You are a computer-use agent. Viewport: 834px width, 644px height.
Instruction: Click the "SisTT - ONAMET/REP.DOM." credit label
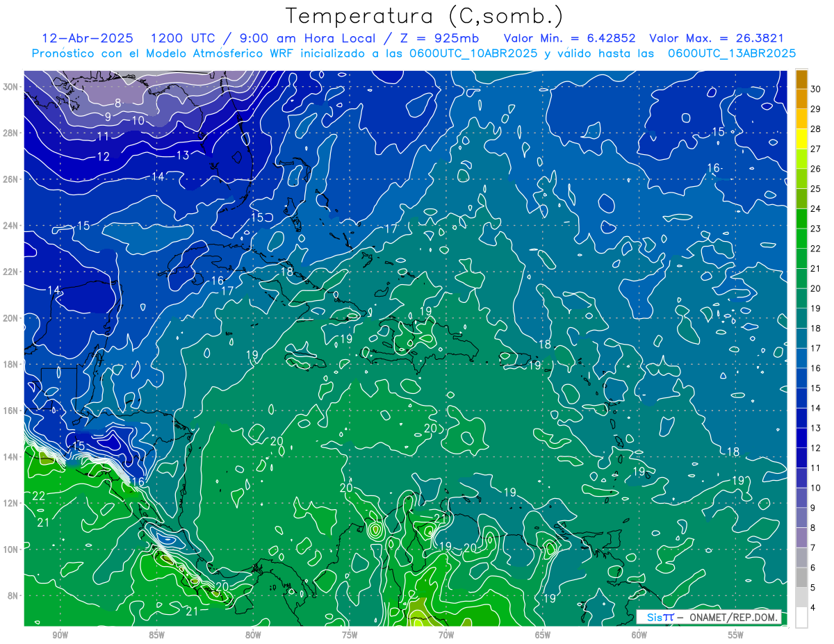710,618
